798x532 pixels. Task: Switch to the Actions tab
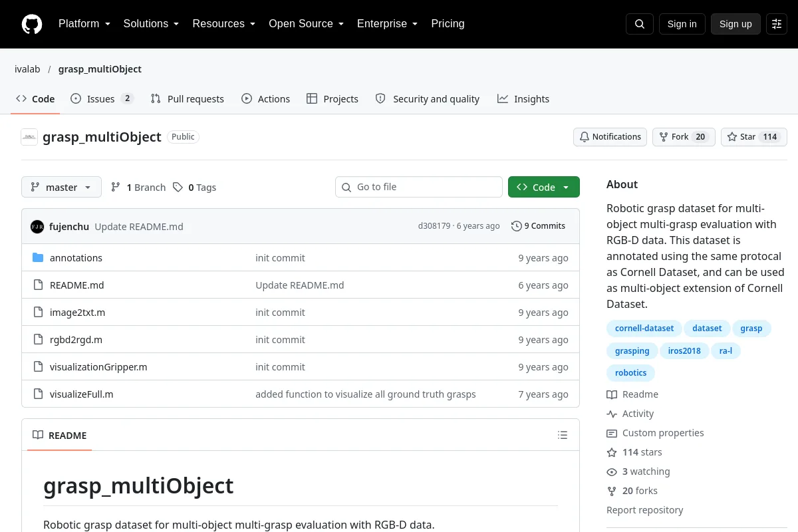click(x=266, y=99)
